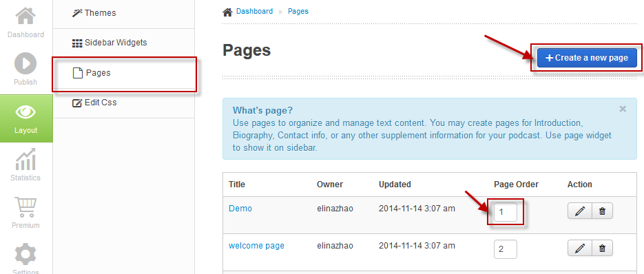Open Edit Css in the submenu
The width and height of the screenshot is (644, 274).
tap(123, 103)
